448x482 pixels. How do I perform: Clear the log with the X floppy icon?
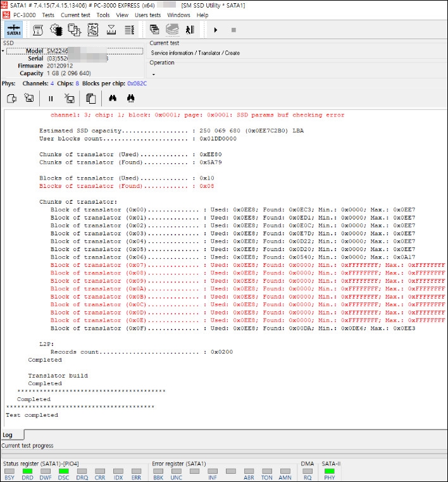pos(70,99)
